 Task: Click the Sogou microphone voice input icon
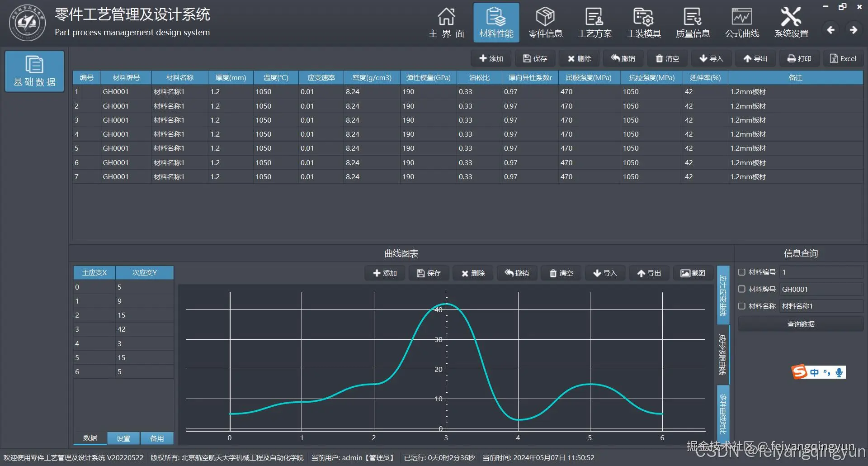839,372
